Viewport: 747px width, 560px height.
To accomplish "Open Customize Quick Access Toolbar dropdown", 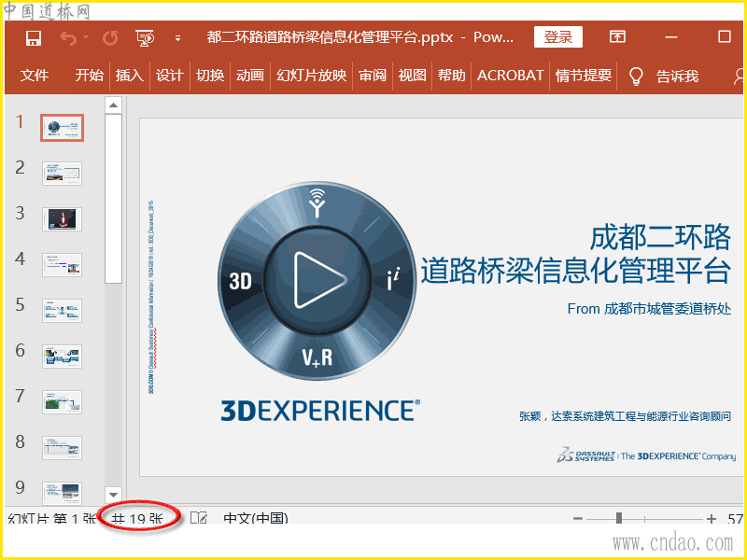I will point(177,38).
